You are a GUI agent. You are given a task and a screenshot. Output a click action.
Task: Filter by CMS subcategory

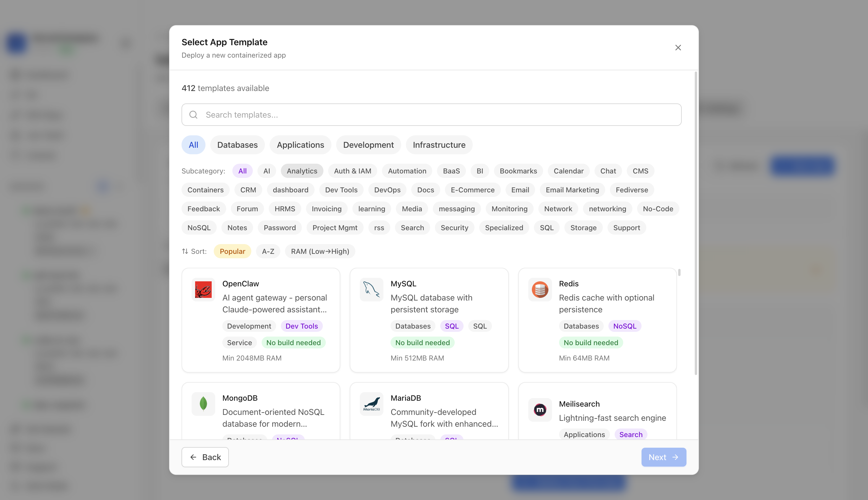point(640,171)
